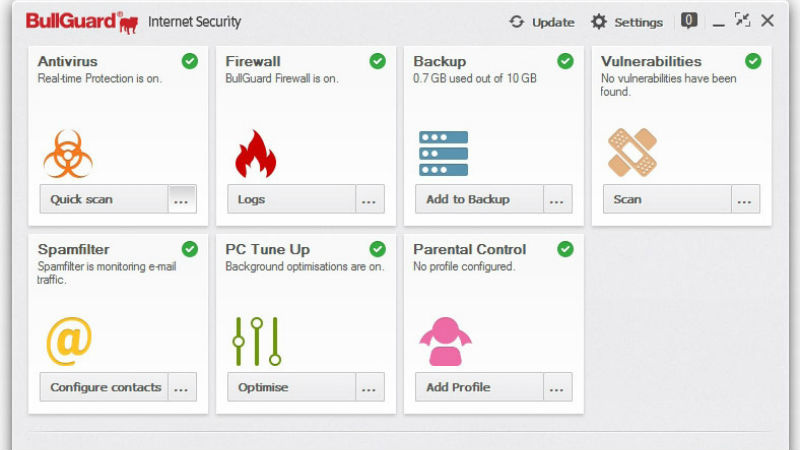Screen dimensions: 800x450
Task: Open Firewall more options next to Logs
Action: point(369,199)
